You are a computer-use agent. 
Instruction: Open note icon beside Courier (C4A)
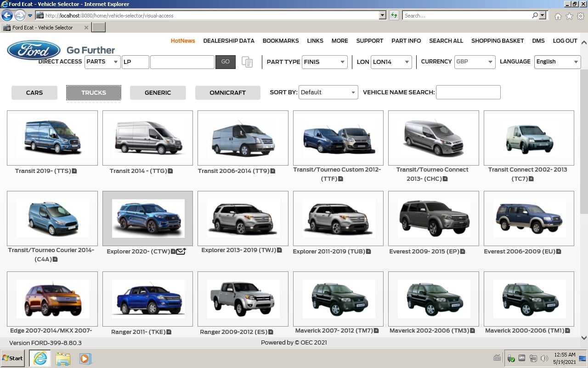pyautogui.click(x=55, y=259)
